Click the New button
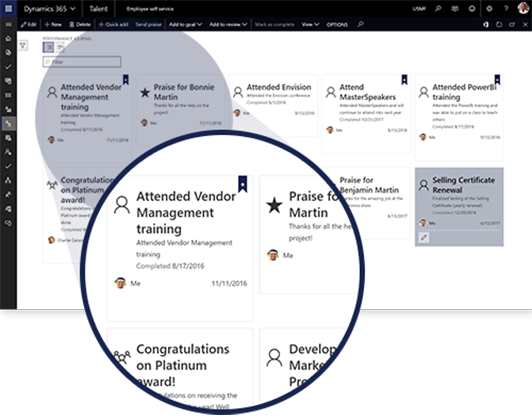532x420 pixels. pyautogui.click(x=53, y=25)
